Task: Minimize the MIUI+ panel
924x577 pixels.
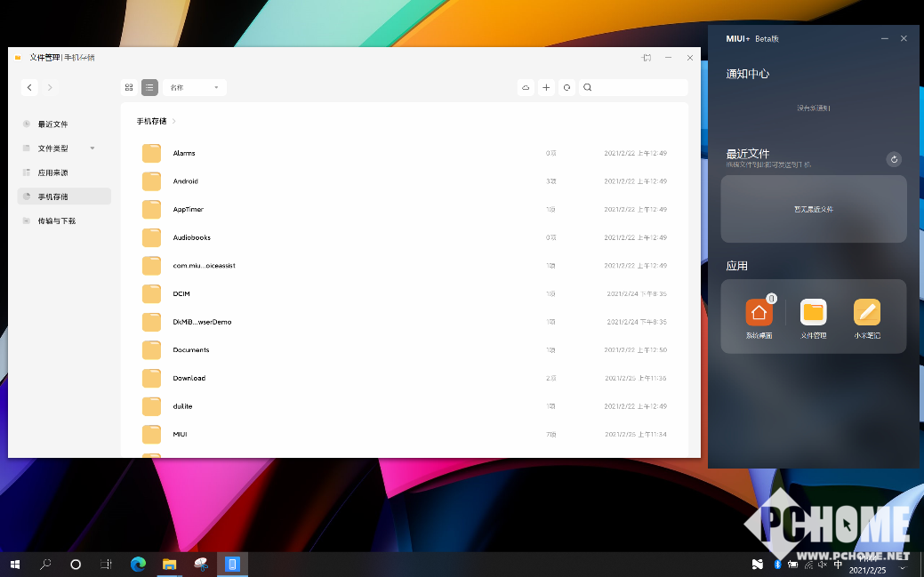Action: coord(885,38)
